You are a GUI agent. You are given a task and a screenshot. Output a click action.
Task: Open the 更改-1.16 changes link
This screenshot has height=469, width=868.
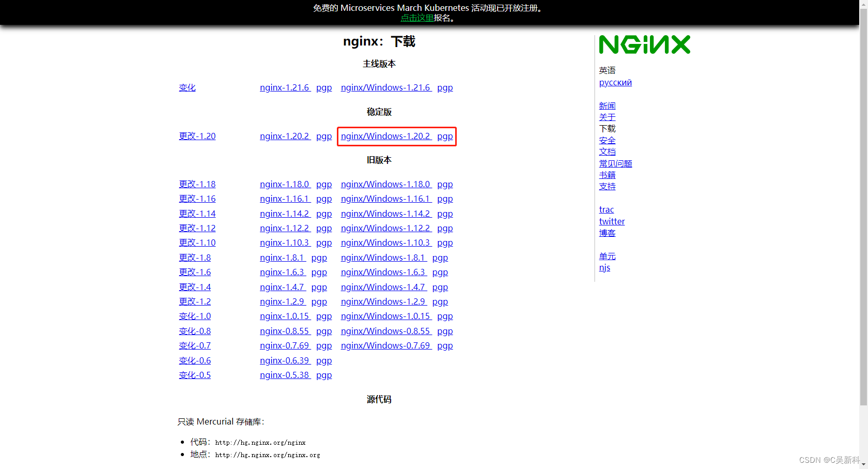pyautogui.click(x=197, y=199)
